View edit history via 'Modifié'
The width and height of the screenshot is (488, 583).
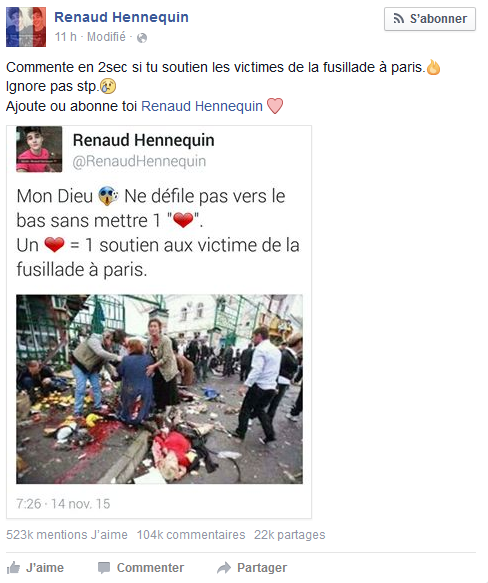point(106,37)
